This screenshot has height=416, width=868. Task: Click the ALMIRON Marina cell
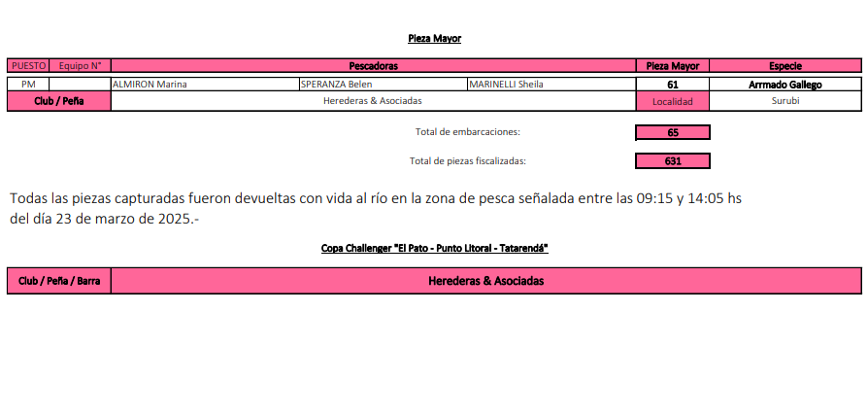pos(205,85)
